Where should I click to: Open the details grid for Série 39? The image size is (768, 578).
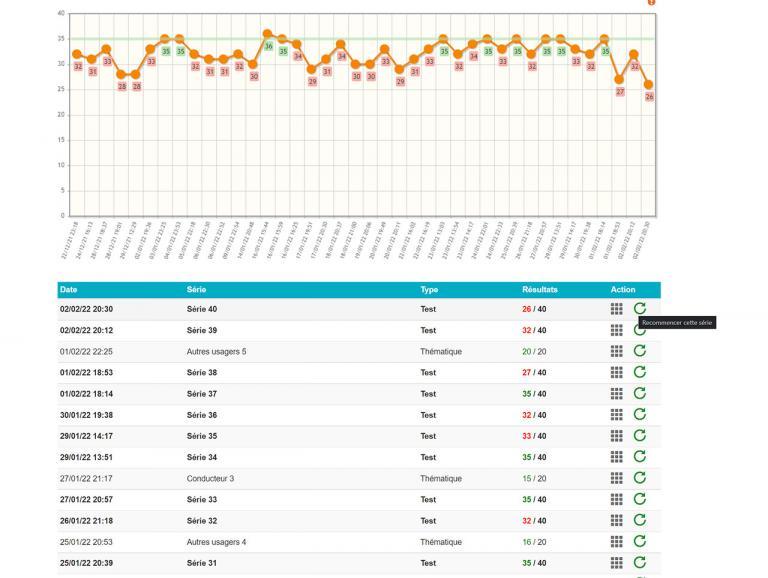[x=617, y=330]
